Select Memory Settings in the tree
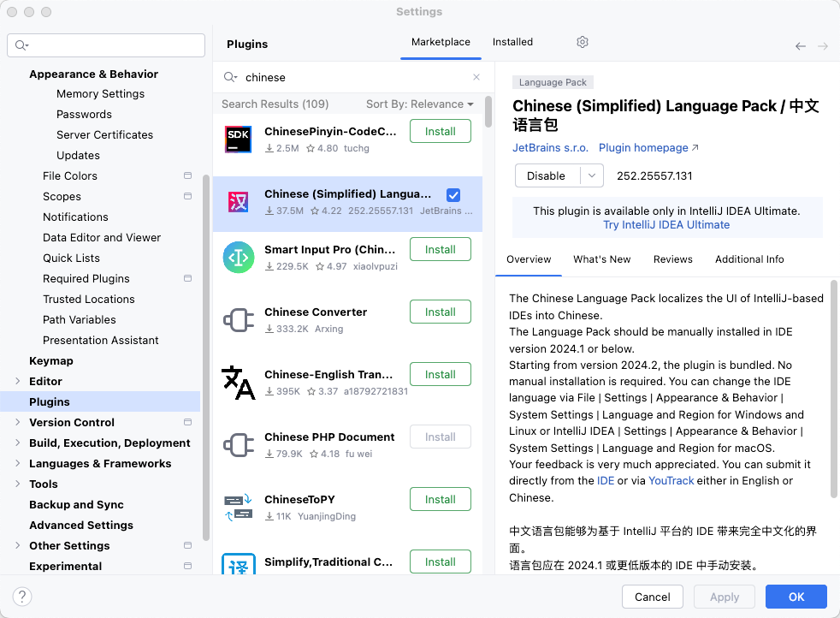Viewport: 840px width, 618px height. 101,94
